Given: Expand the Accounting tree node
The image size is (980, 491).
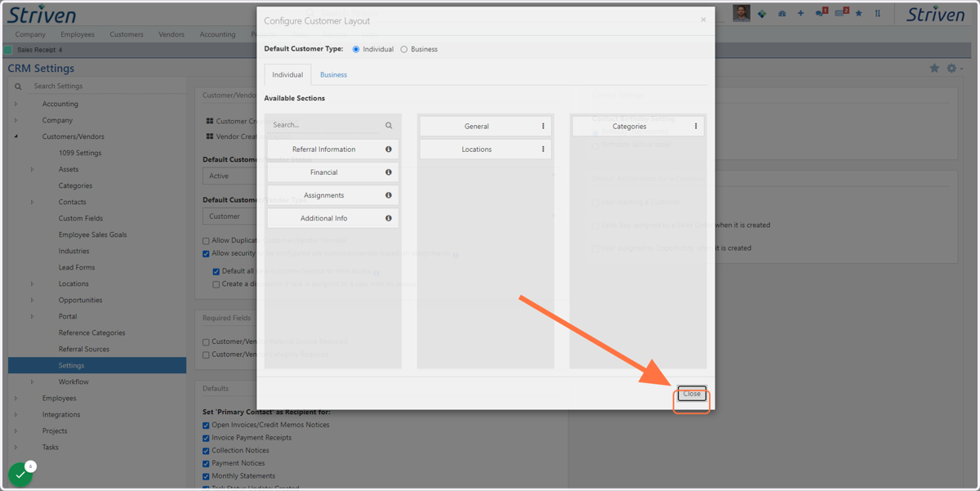Looking at the screenshot, I should 16,104.
